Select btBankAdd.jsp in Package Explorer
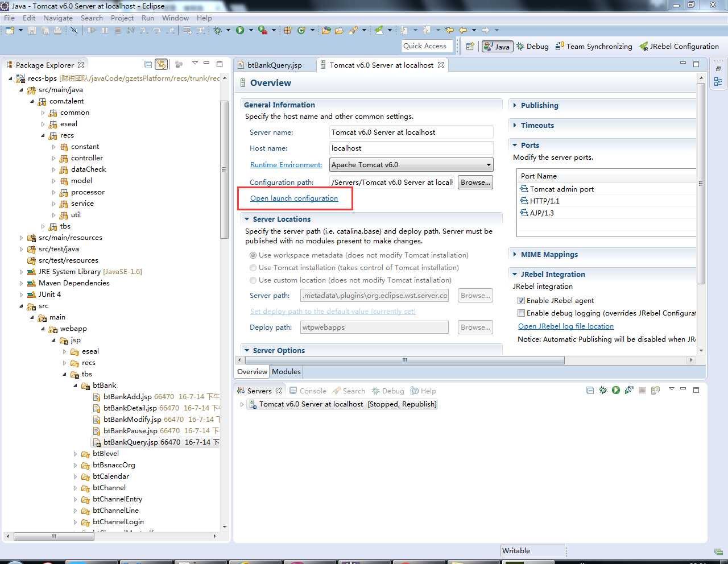The height and width of the screenshot is (564, 728). click(x=127, y=397)
